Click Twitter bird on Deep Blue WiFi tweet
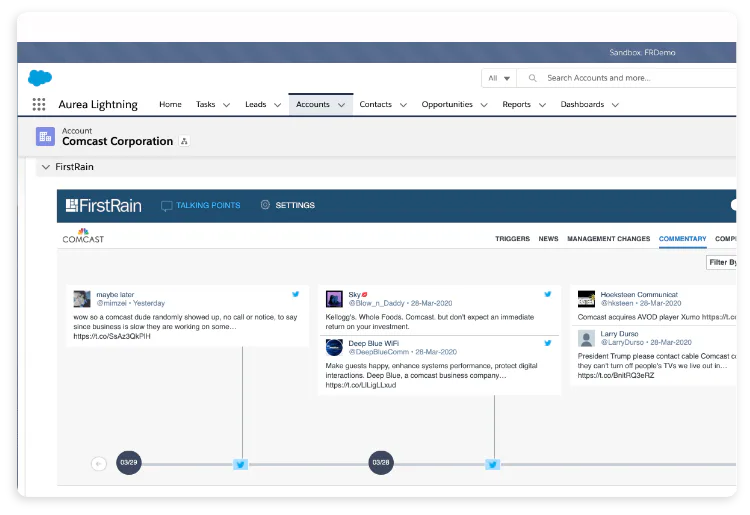 pos(548,343)
